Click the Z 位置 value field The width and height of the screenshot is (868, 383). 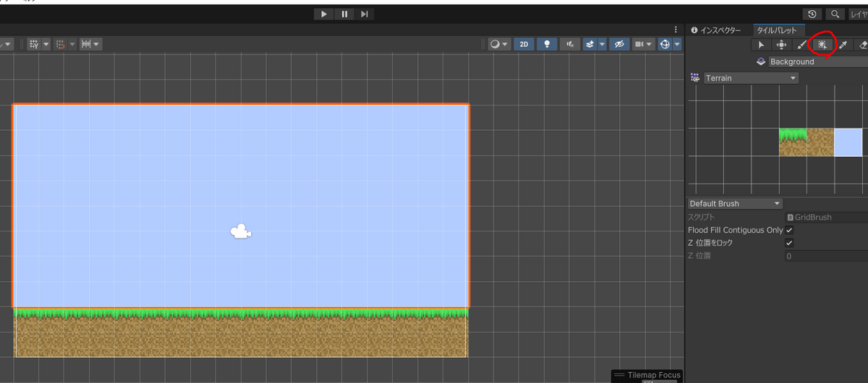coord(826,256)
